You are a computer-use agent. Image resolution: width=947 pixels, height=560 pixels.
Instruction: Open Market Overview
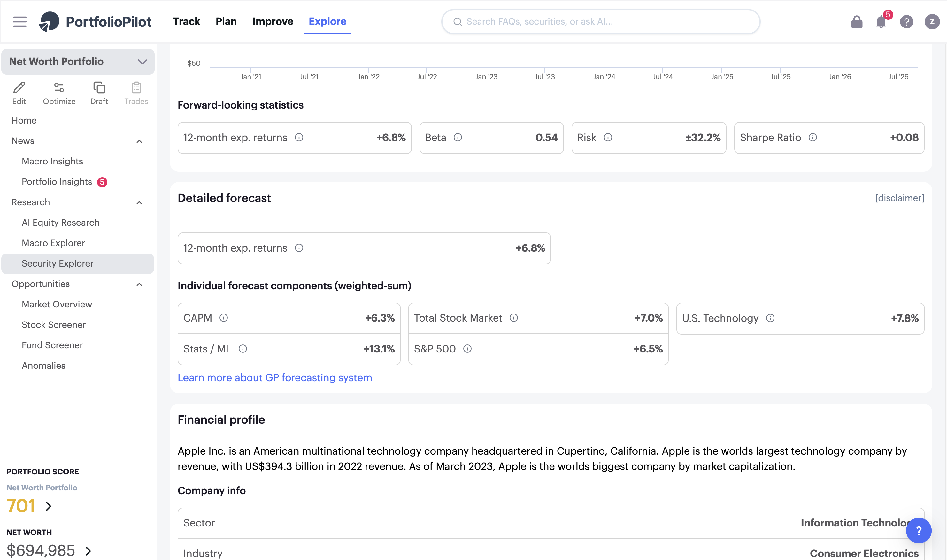click(x=57, y=304)
